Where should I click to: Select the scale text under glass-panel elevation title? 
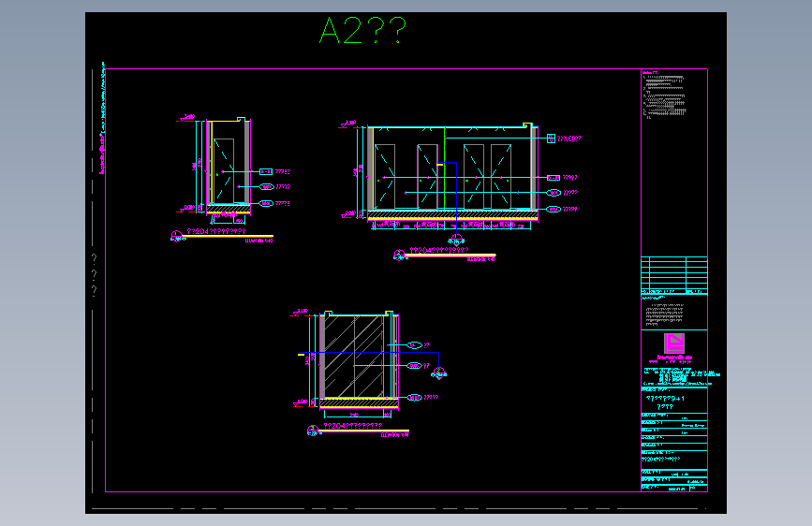(x=395, y=435)
